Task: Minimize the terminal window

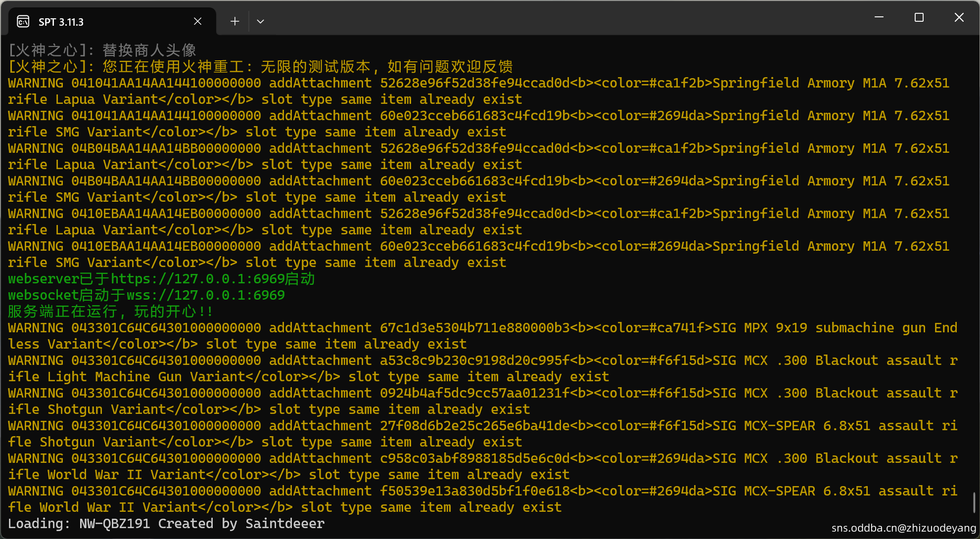Action: [x=879, y=17]
